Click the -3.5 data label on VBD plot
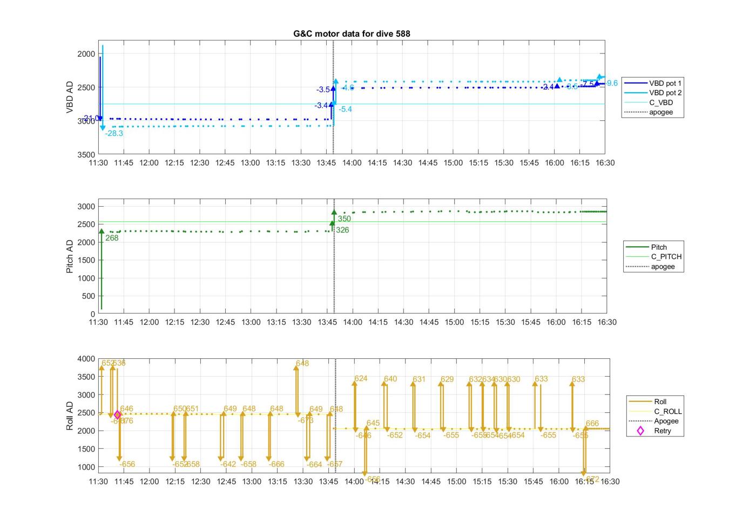The image size is (756, 532). coord(323,90)
